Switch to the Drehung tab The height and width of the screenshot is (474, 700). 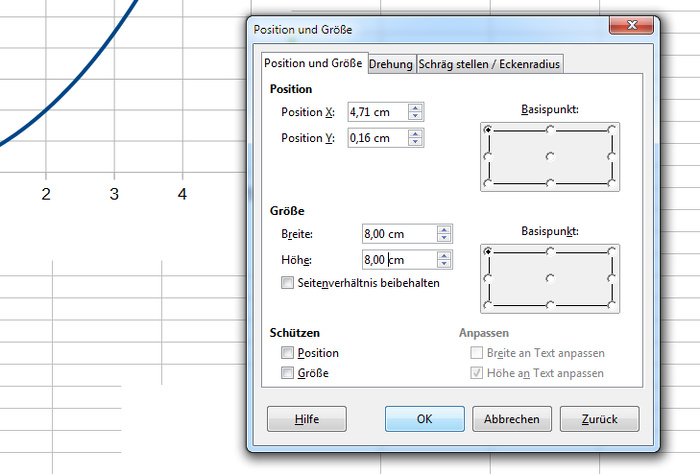391,64
